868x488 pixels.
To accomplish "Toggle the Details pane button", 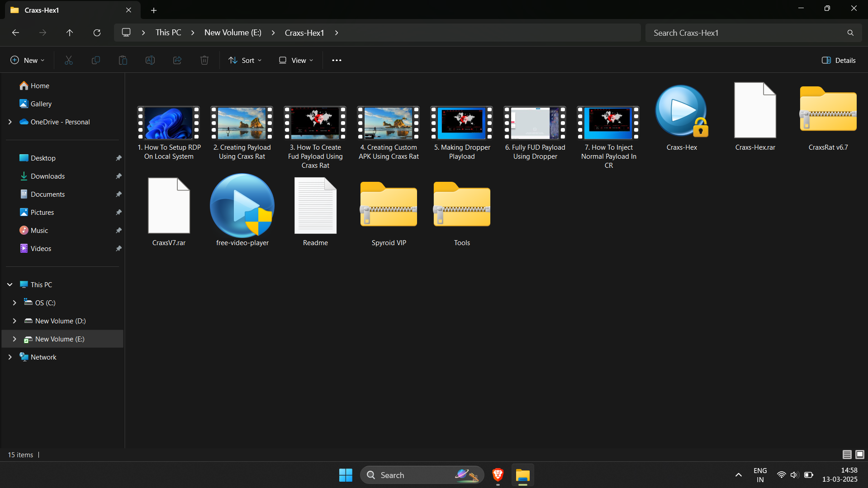I will 839,60.
